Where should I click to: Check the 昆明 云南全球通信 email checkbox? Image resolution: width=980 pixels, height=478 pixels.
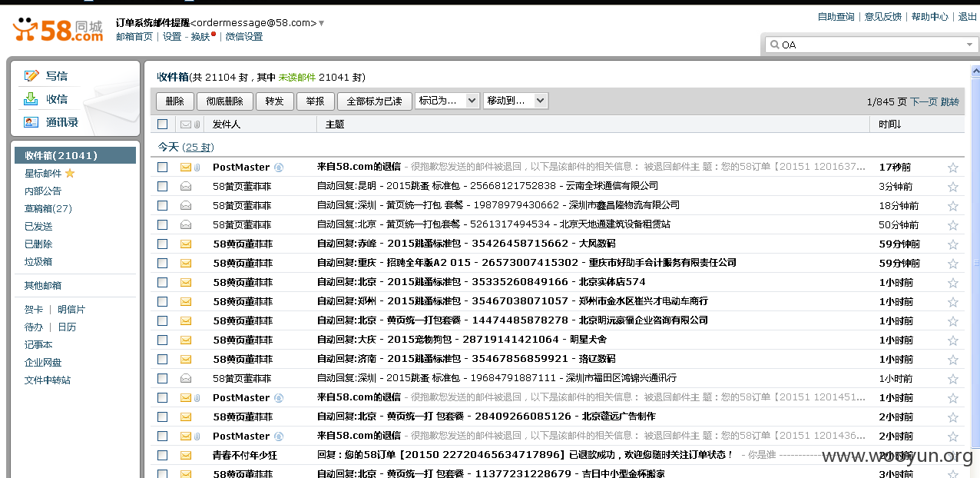(162, 186)
